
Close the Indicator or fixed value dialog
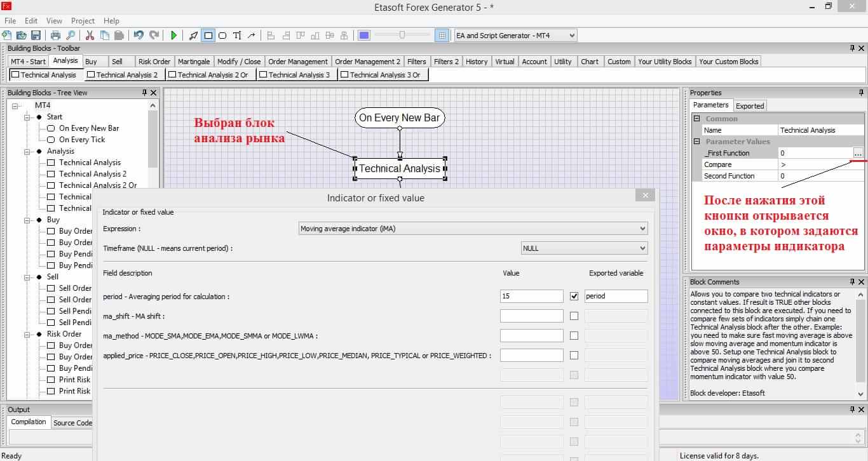pyautogui.click(x=645, y=196)
